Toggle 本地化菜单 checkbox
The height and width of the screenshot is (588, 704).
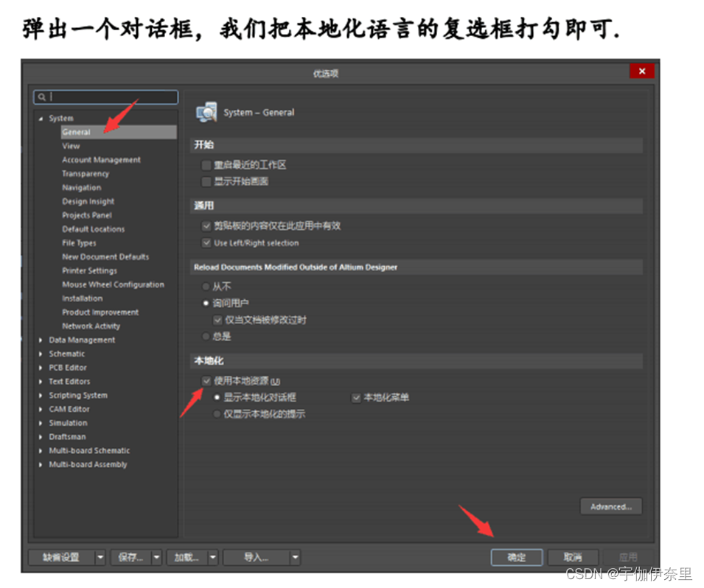(356, 398)
